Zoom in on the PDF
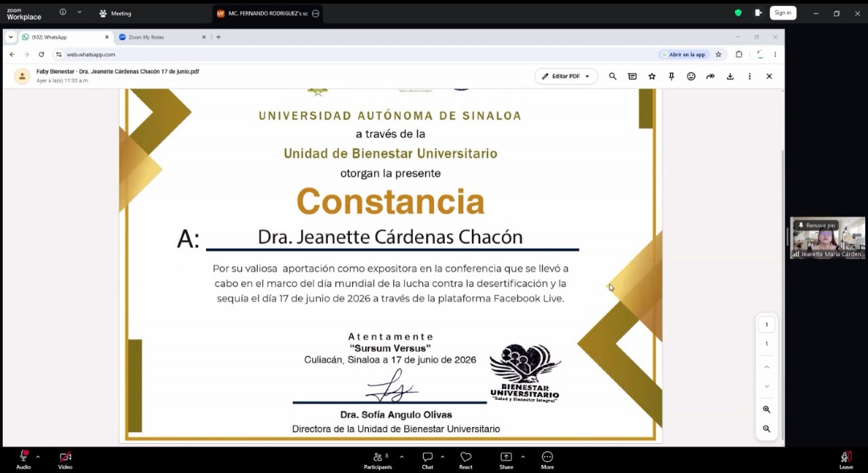The height and width of the screenshot is (473, 868). point(766,409)
